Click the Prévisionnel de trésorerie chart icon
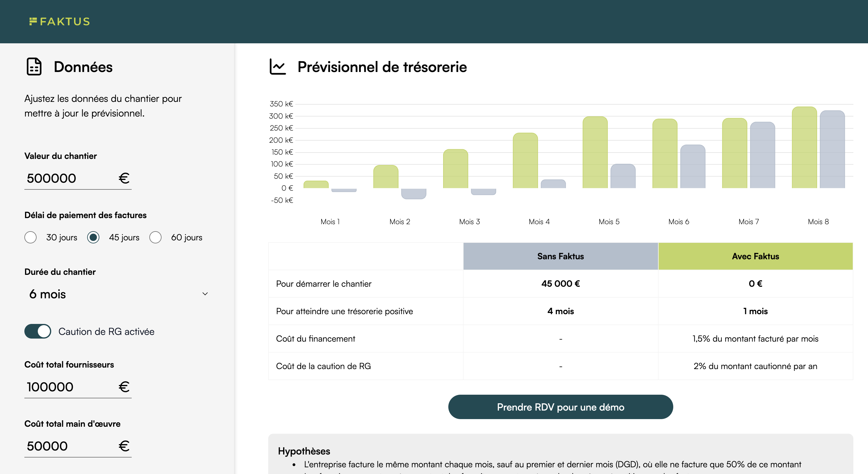Screen dimensions: 868x474 click(278, 66)
